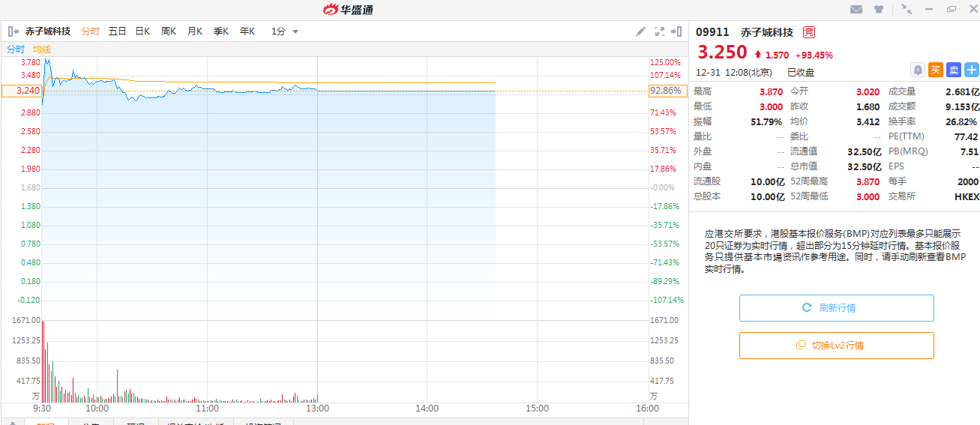Collapse the left panel with arrow icon
This screenshot has height=425, width=980.
coord(13,31)
